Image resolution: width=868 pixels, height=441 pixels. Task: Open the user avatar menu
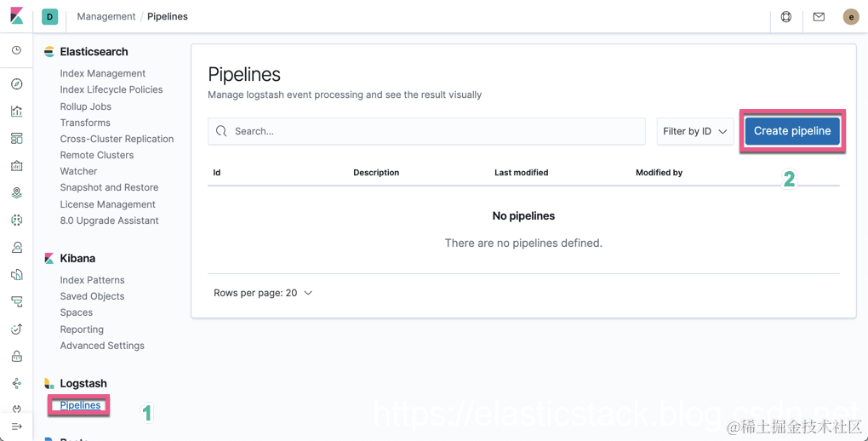tap(851, 16)
